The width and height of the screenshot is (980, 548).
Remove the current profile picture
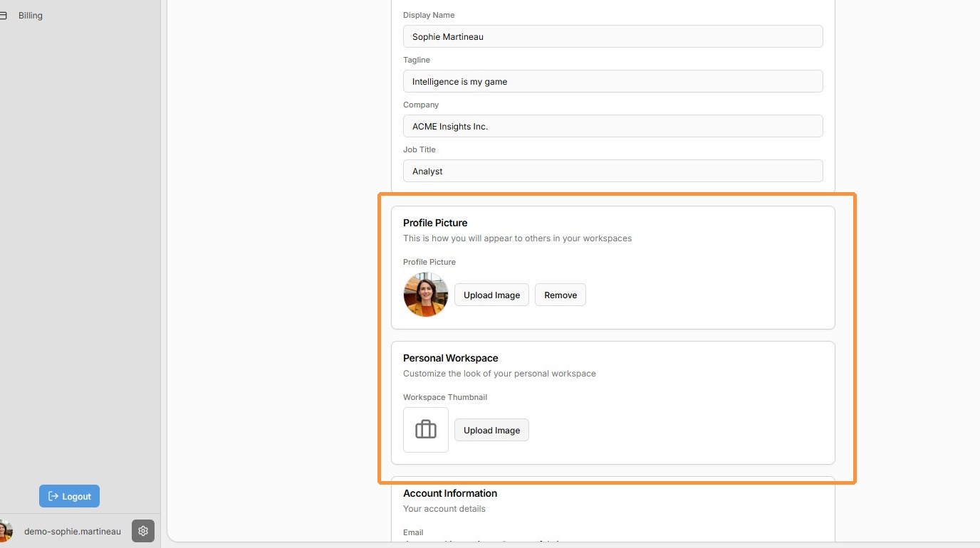pos(561,295)
